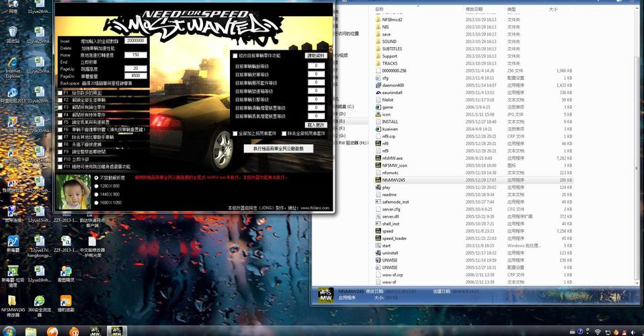This screenshot has width=644, height=336.
Task: Choose the 不變動解析度 radio option
Action: point(97,178)
